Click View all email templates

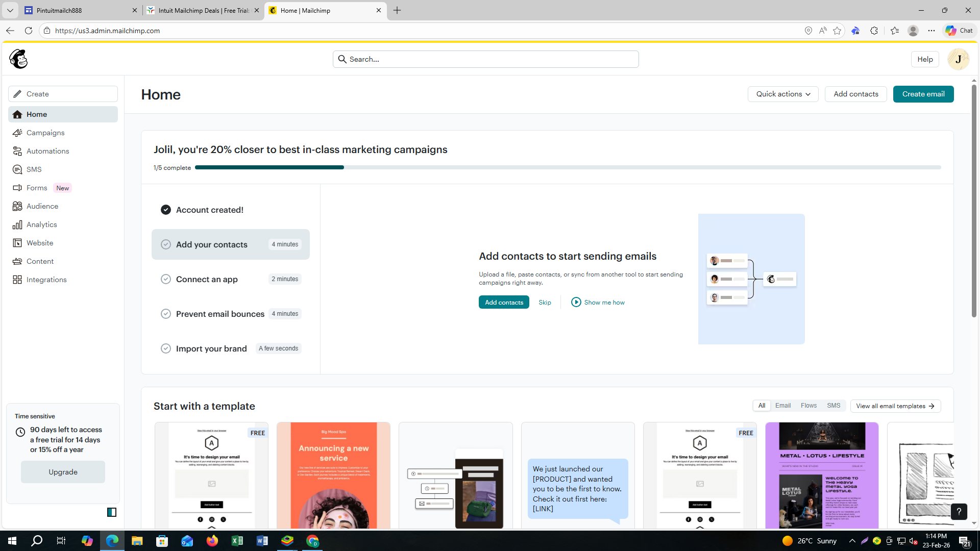tap(895, 406)
